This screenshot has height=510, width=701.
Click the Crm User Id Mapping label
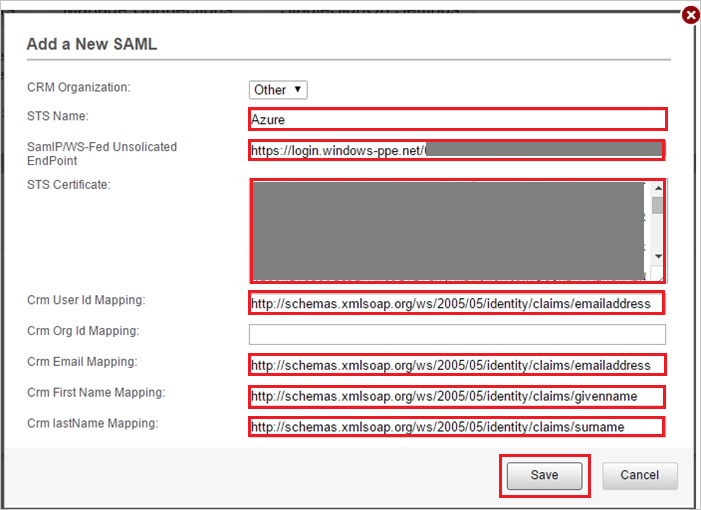86,300
